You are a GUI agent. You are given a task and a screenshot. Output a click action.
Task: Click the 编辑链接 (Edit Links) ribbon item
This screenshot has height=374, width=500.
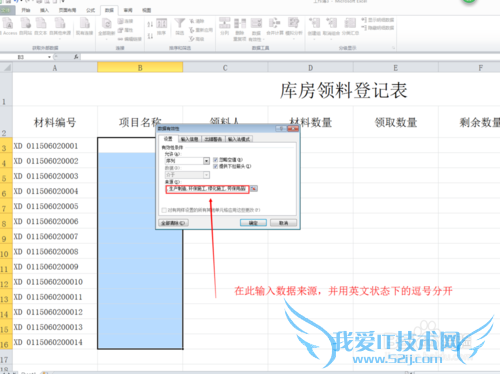(x=130, y=39)
